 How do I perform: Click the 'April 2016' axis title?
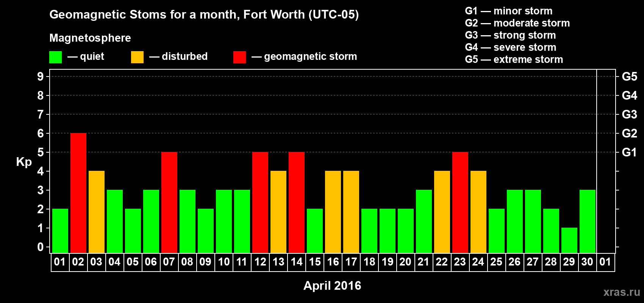point(332,286)
